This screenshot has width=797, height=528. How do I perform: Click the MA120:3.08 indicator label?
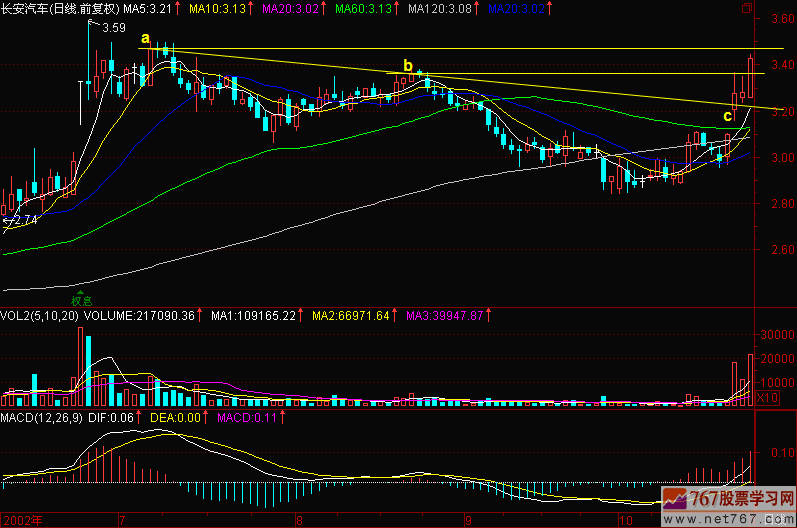447,8
